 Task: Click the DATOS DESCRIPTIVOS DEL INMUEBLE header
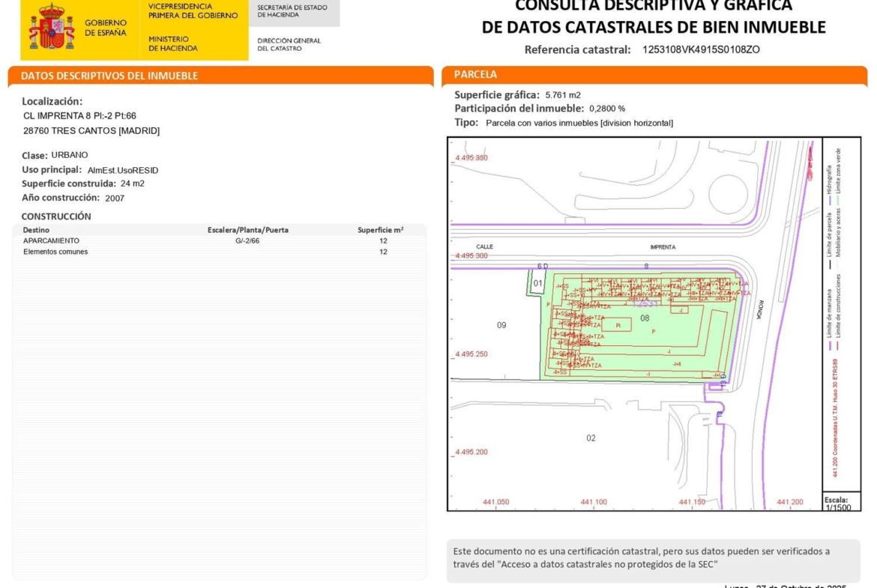109,76
